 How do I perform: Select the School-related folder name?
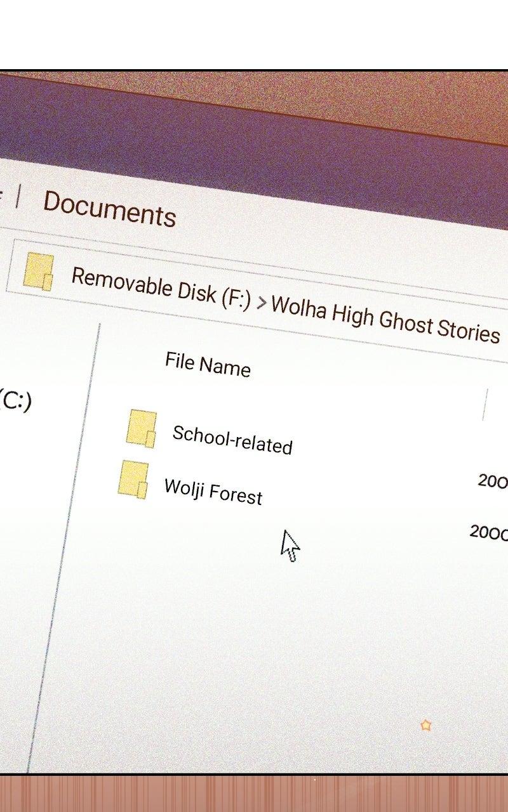(x=232, y=439)
